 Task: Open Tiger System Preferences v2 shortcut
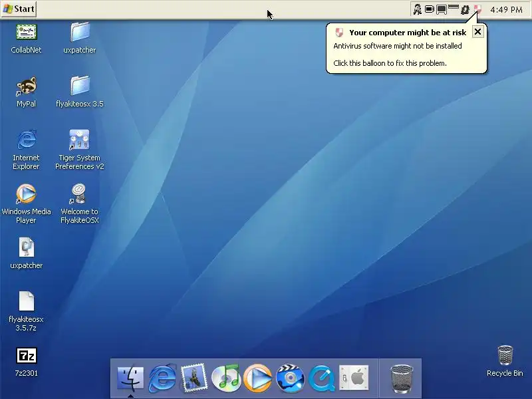[80, 150]
